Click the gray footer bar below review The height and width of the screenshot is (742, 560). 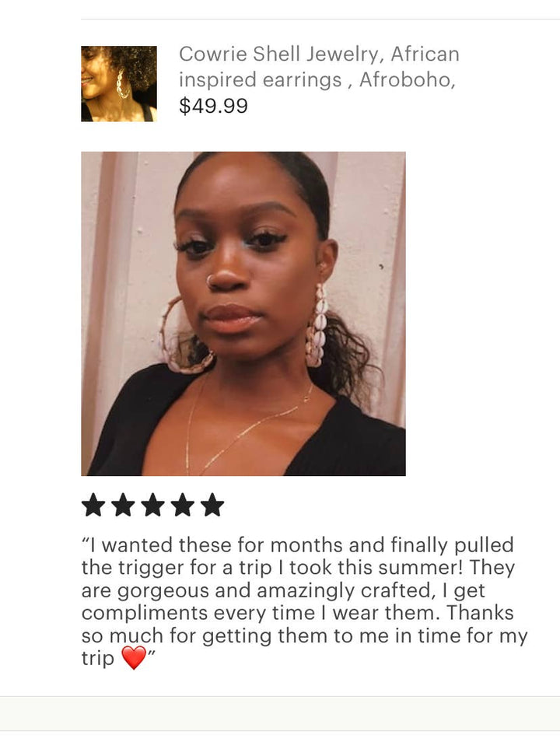point(280,713)
